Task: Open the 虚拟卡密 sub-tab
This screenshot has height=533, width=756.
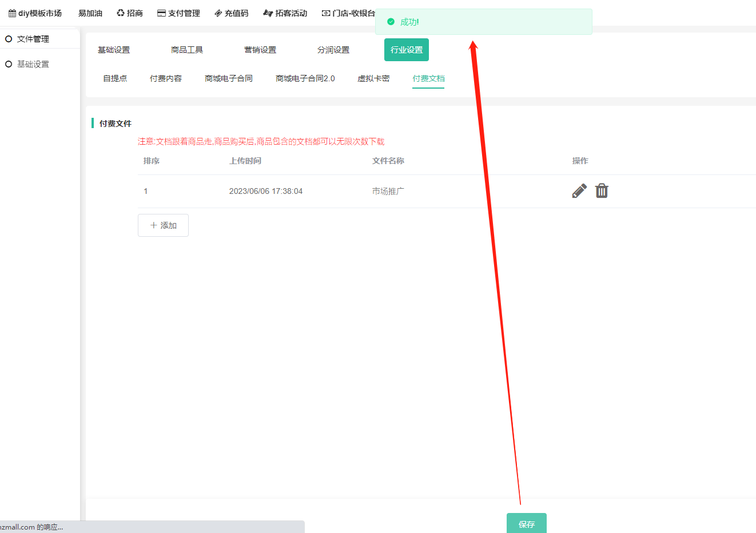Action: pos(373,78)
